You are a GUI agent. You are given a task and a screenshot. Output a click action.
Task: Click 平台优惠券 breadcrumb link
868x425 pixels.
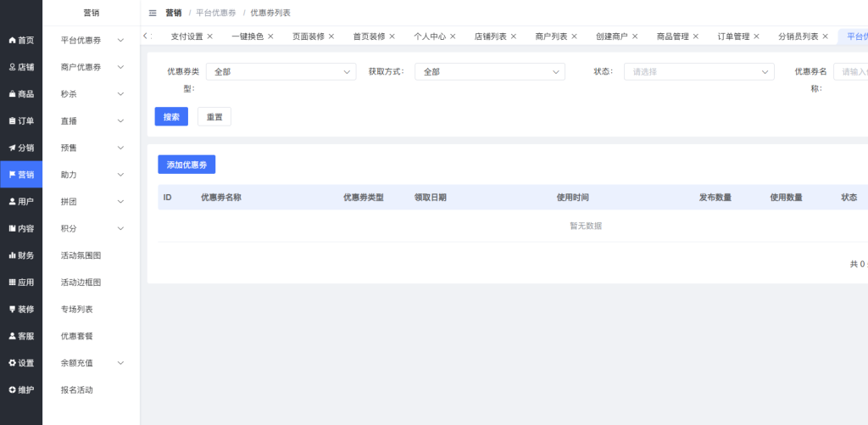[x=216, y=13]
